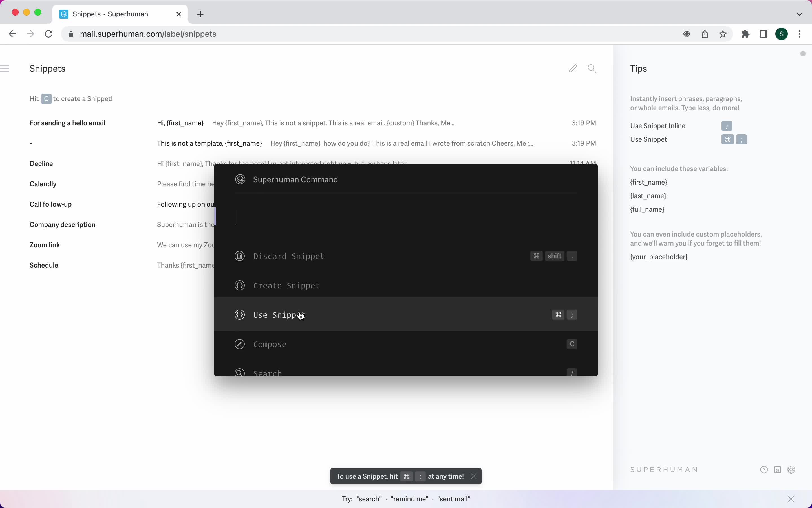Screen dimensions: 812x508
Task: Open the 'This is not a template' snippet
Action: [313, 143]
